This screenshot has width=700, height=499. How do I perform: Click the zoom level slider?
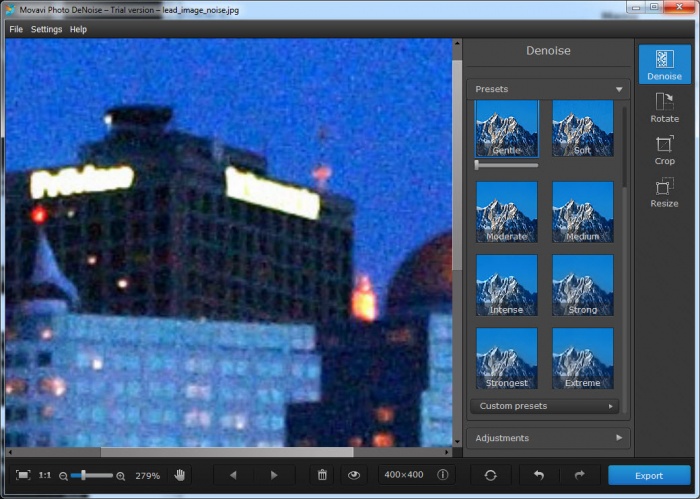coord(92,476)
